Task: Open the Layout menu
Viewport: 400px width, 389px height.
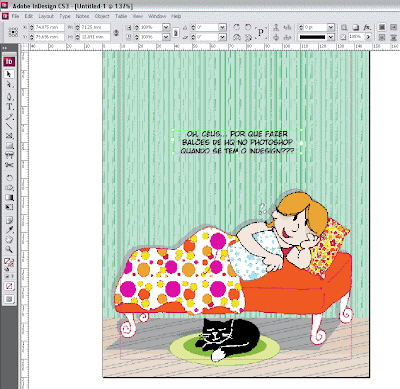Action: pyautogui.click(x=46, y=16)
